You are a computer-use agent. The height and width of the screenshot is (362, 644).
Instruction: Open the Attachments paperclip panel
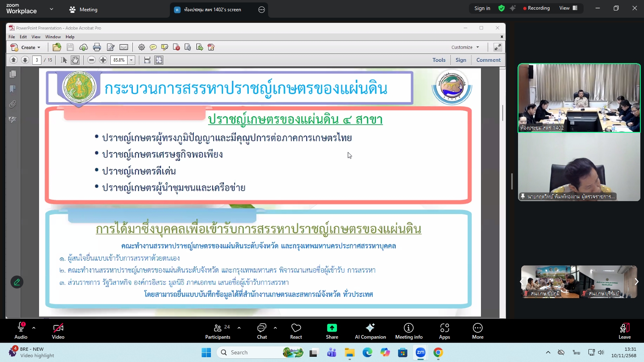[12, 104]
